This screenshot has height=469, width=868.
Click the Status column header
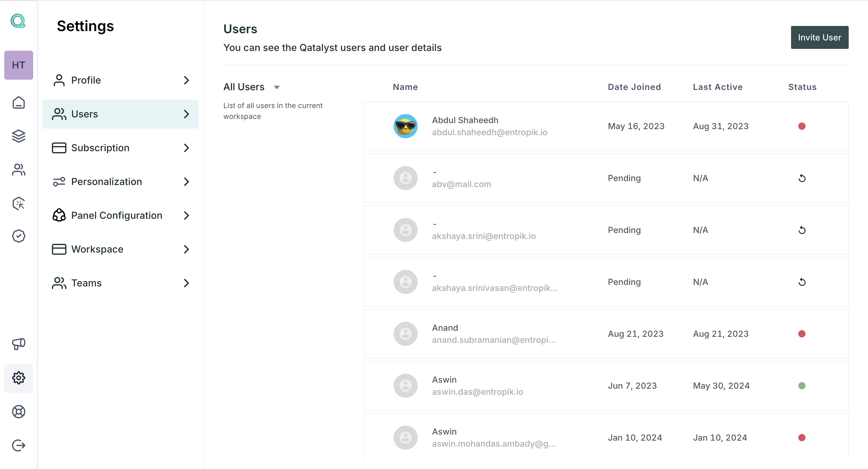[802, 87]
